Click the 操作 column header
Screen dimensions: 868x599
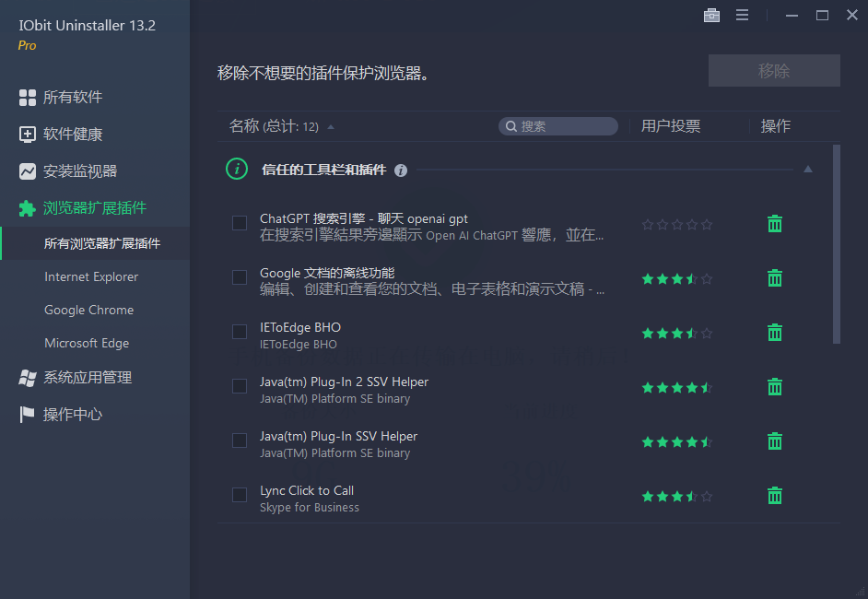click(775, 126)
